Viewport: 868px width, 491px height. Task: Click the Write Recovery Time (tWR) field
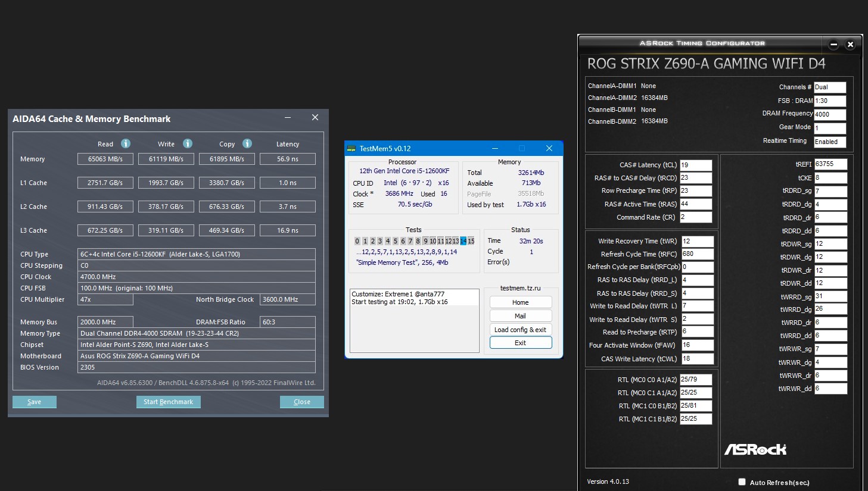point(698,241)
